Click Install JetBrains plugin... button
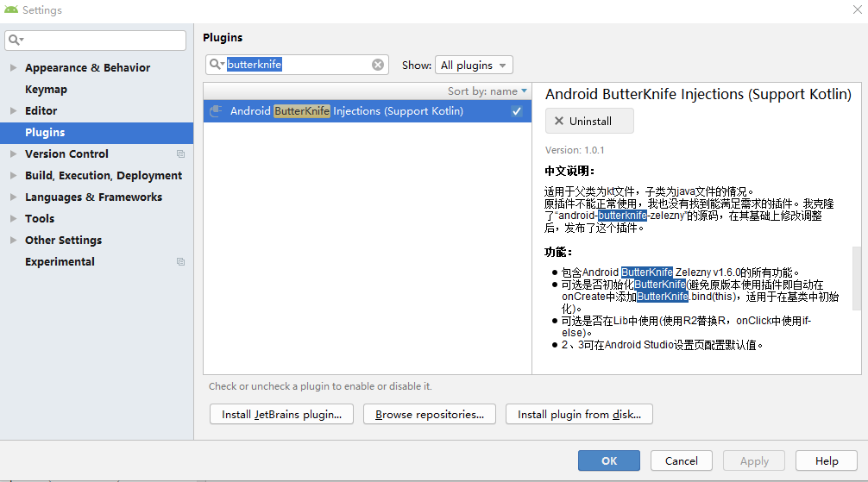 pyautogui.click(x=282, y=415)
